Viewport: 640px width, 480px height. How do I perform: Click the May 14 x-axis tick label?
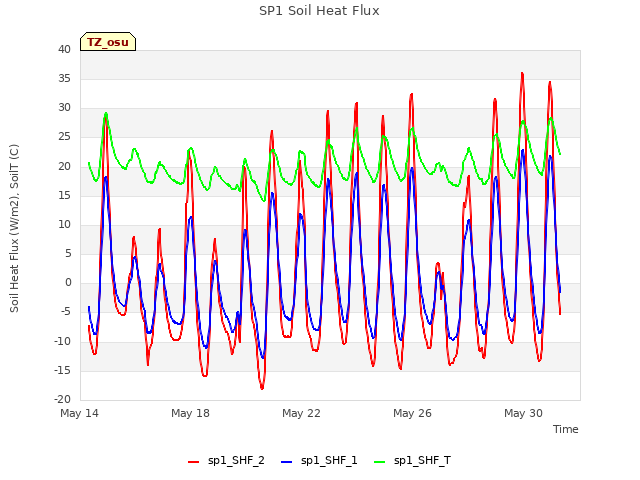80,413
